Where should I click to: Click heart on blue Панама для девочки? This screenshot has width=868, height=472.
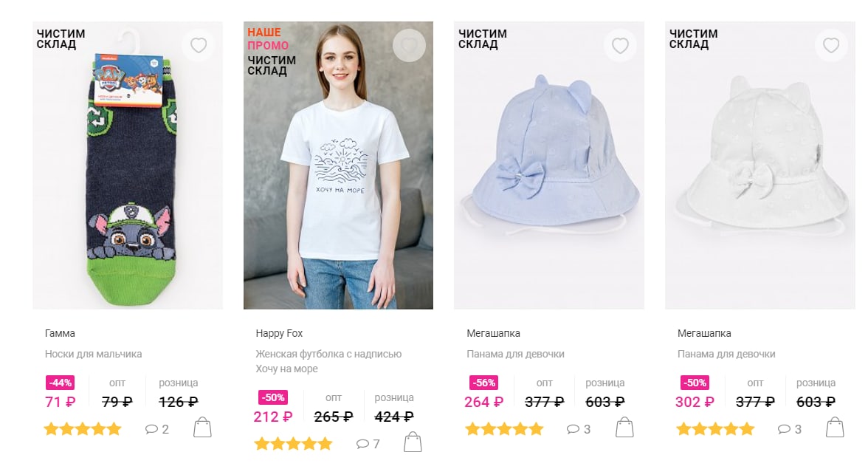pyautogui.click(x=620, y=45)
